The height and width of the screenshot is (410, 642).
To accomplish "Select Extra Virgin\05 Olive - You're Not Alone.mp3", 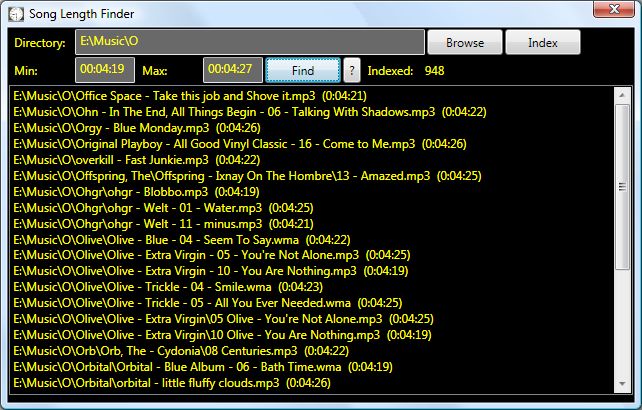I will [x=223, y=319].
